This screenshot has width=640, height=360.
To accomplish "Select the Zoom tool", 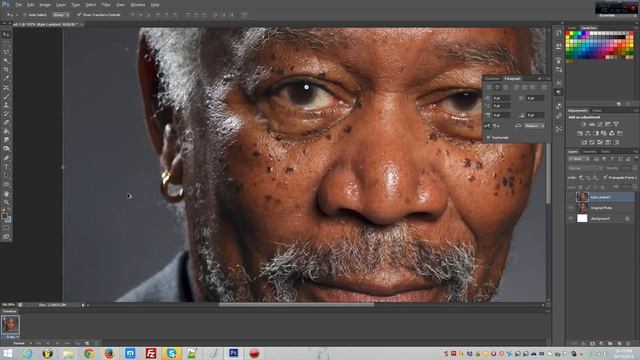I will click(7, 202).
